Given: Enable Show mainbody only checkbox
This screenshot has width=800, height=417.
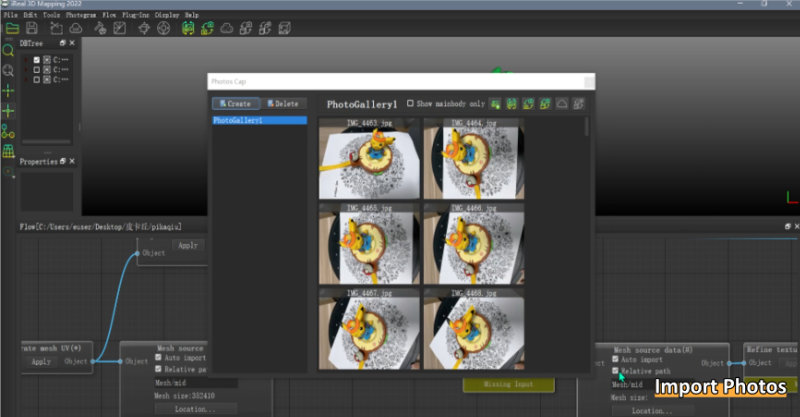Looking at the screenshot, I should click(x=410, y=104).
